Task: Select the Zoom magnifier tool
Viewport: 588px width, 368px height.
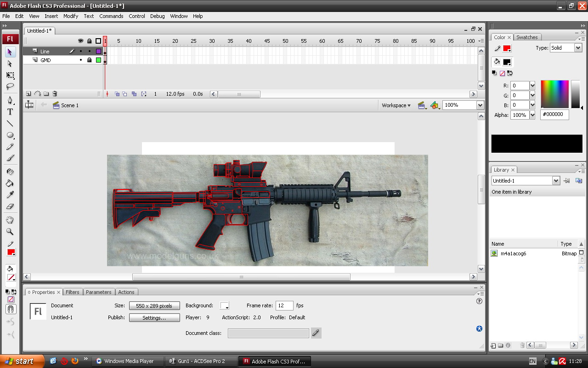Action: click(10, 232)
